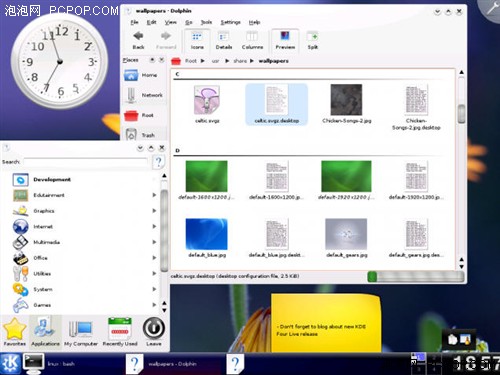
Task: Click share breadcrumb in location bar
Action: coord(240,61)
